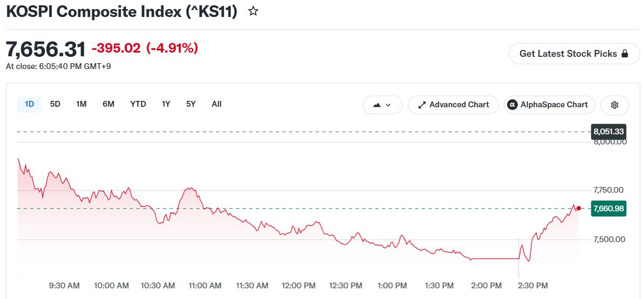View the All time range
The image size is (644, 299).
click(216, 104)
